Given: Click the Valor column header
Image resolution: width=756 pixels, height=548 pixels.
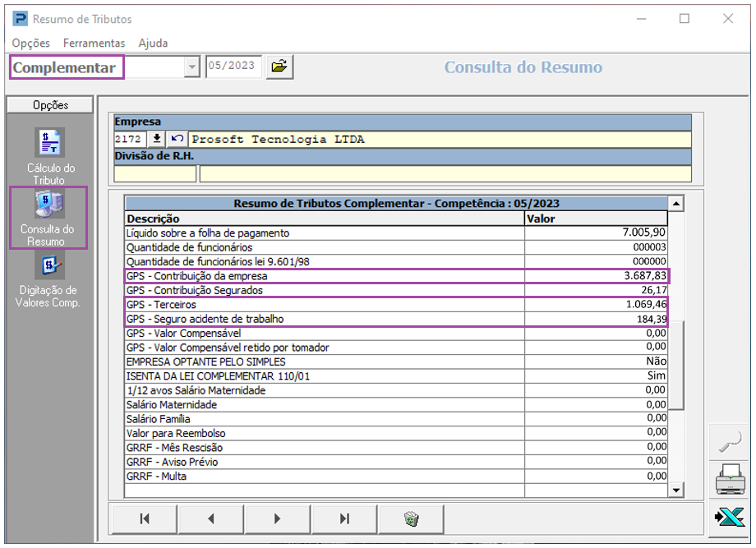Looking at the screenshot, I should [x=596, y=219].
